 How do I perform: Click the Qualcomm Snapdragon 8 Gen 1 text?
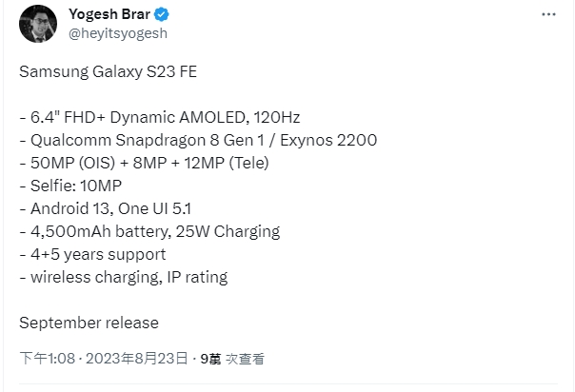coord(148,140)
